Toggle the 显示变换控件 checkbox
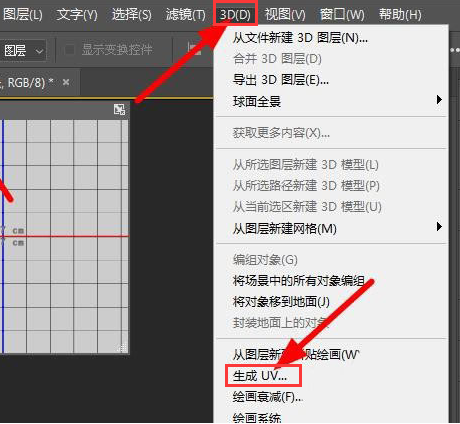The image size is (460, 424). (x=69, y=50)
